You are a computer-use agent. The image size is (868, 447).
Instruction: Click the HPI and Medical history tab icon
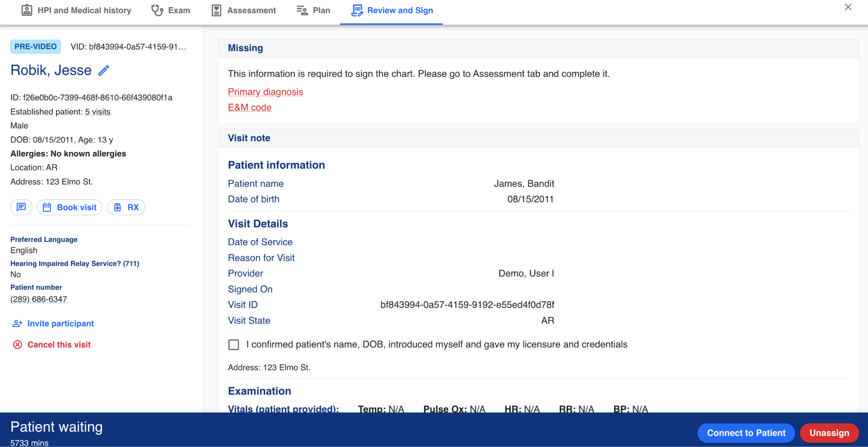tap(27, 10)
